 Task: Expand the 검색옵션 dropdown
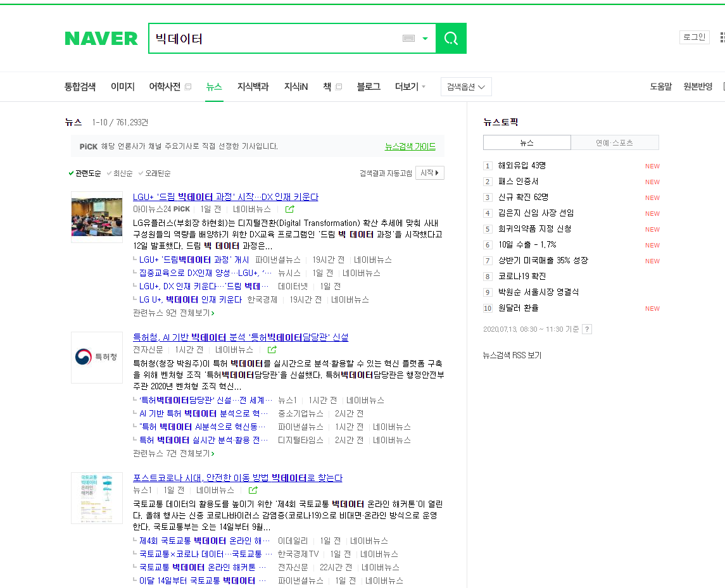tap(466, 87)
